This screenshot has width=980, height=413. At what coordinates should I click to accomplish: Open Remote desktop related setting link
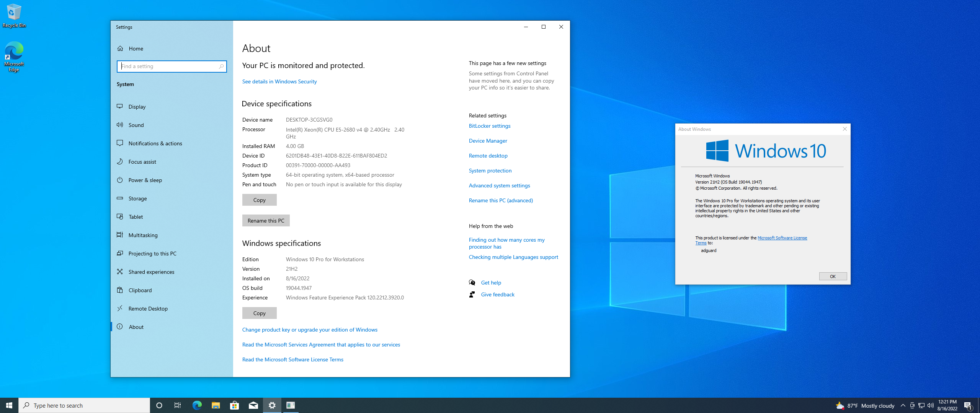click(488, 156)
